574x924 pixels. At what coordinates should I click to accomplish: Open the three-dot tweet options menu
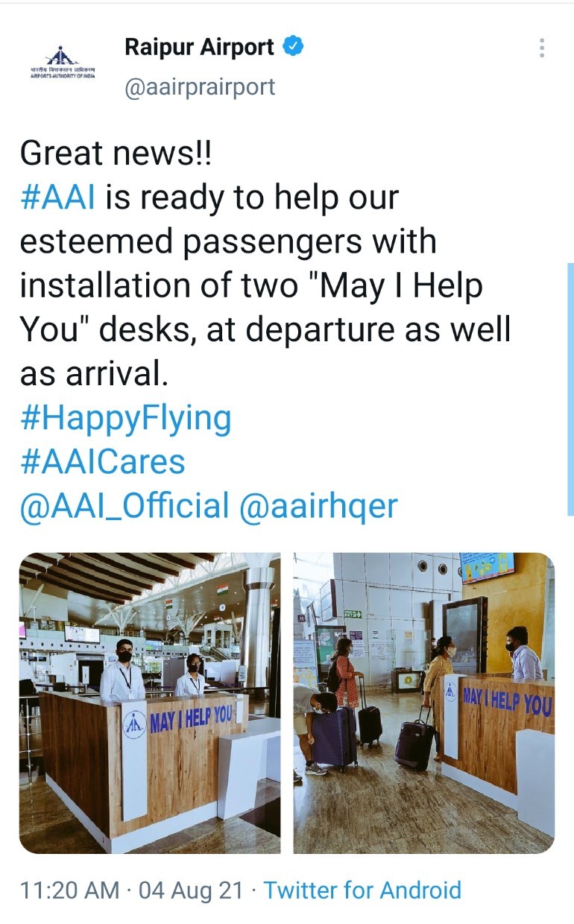coord(542,48)
